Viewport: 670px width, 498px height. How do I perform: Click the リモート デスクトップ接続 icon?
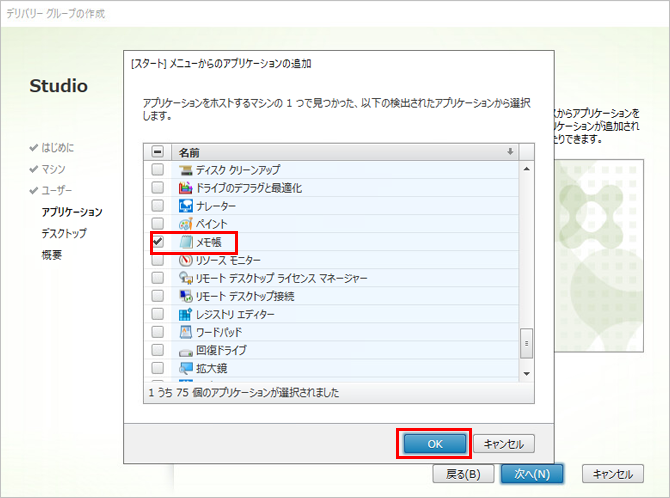(185, 296)
